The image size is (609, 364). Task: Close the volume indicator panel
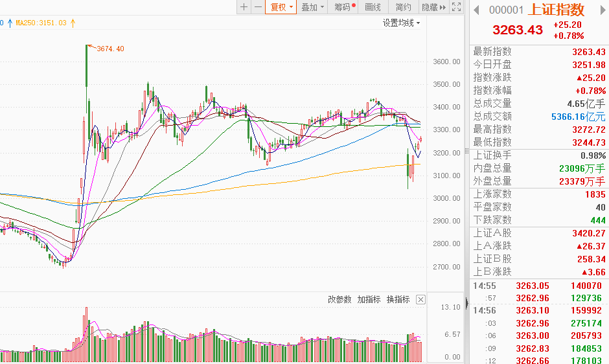420,299
